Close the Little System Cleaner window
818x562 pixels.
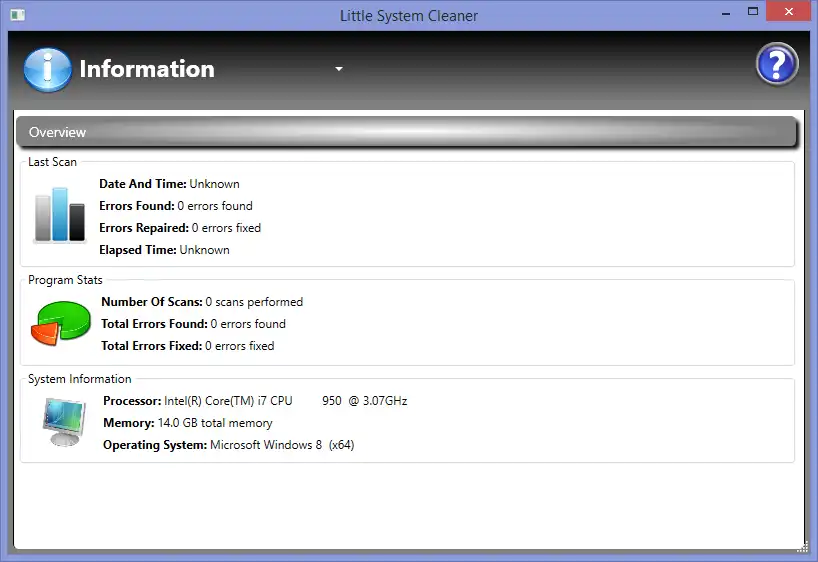pyautogui.click(x=788, y=11)
